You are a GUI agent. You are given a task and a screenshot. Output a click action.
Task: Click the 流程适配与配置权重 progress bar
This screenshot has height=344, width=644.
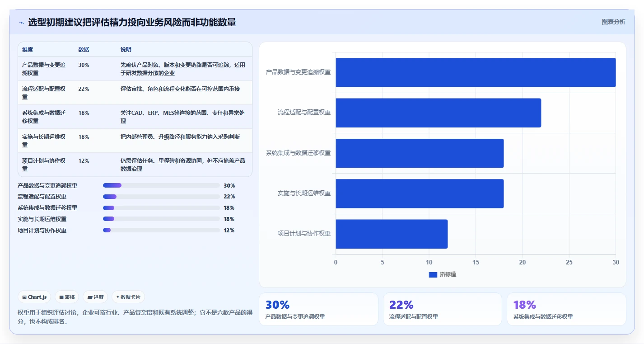161,197
